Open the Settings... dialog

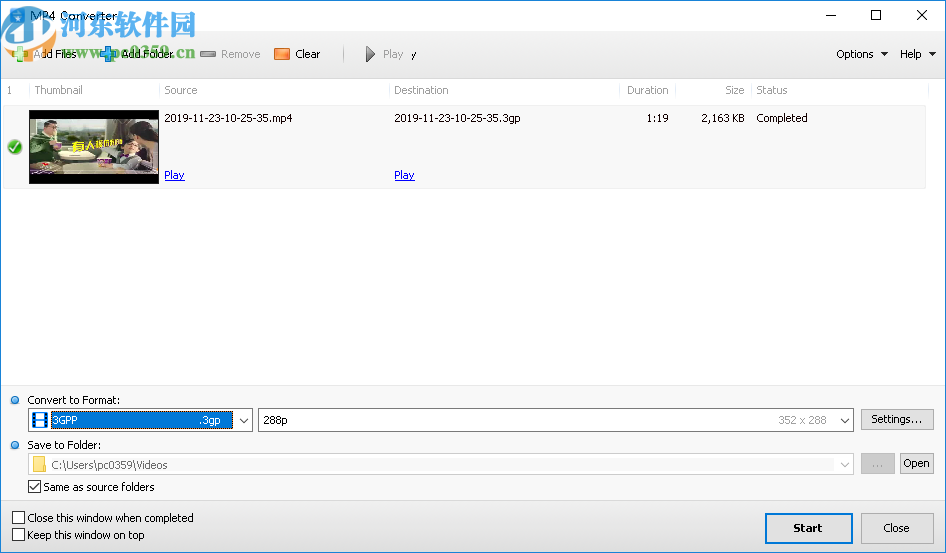(x=897, y=419)
